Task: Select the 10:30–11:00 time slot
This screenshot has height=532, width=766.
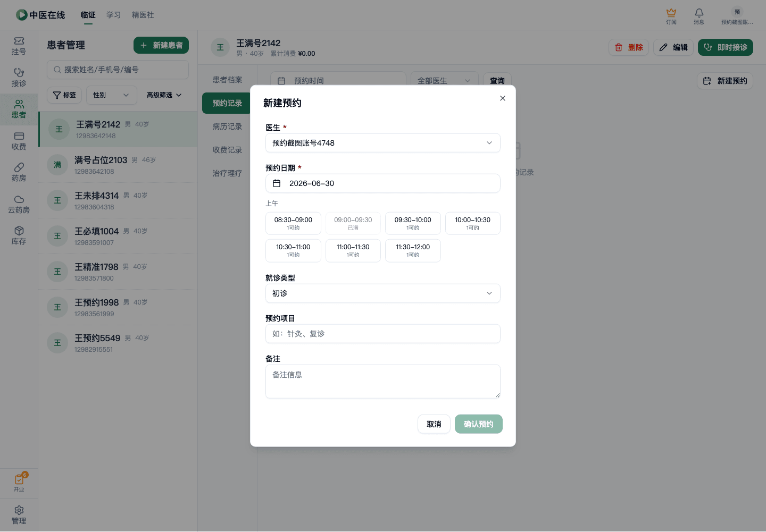Action: point(293,250)
